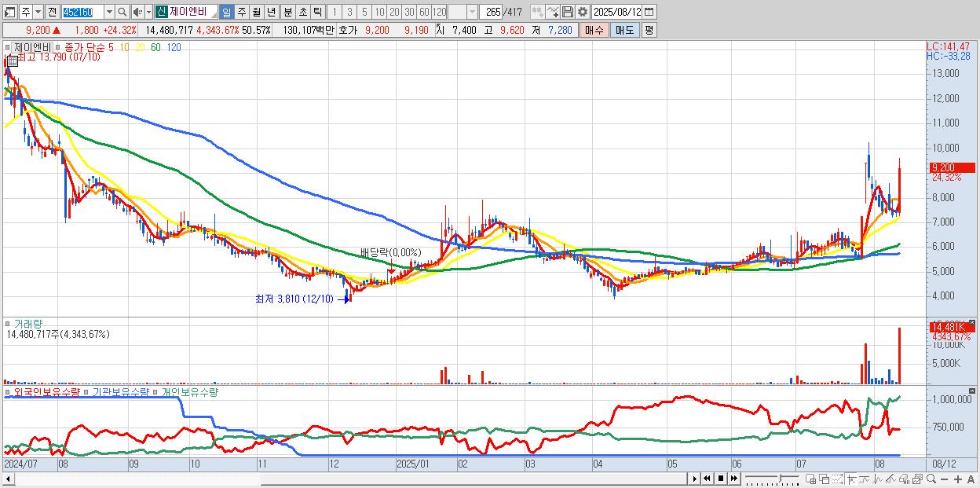The width and height of the screenshot is (980, 488).
Task: Click the date field 2025/08/12
Action: tap(617, 12)
